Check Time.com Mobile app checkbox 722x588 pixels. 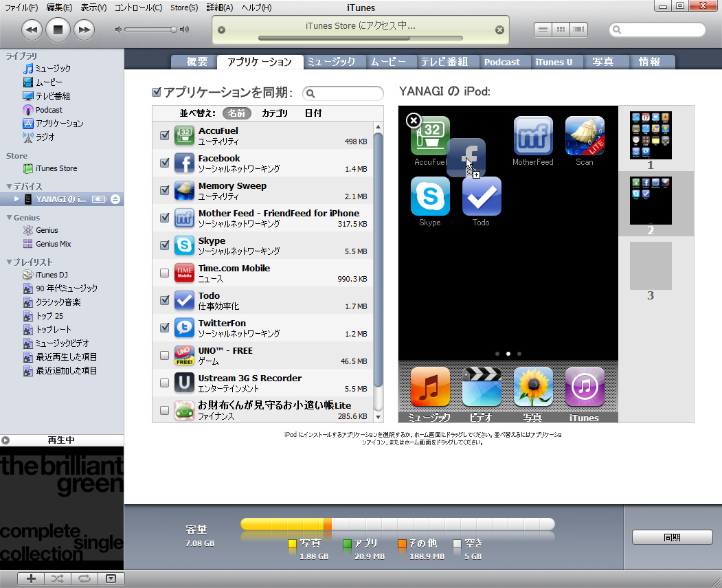(164, 273)
